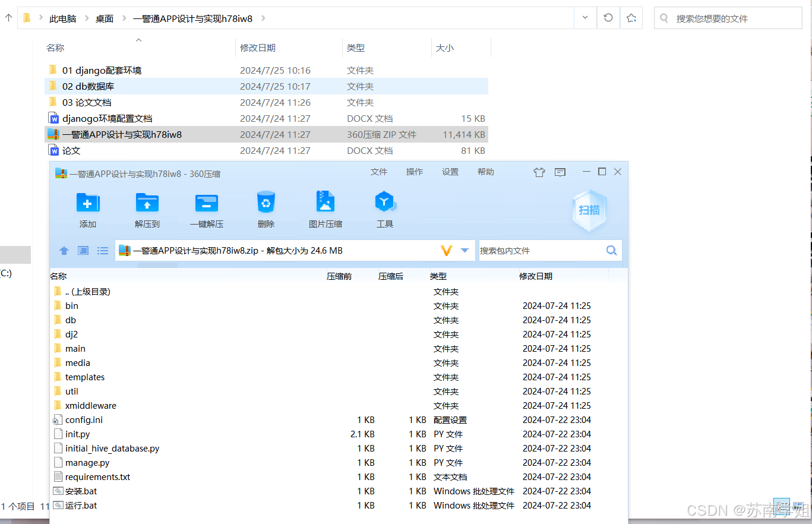
Task: Click the Explorer up-arrow navigation button
Action: click(x=8, y=18)
